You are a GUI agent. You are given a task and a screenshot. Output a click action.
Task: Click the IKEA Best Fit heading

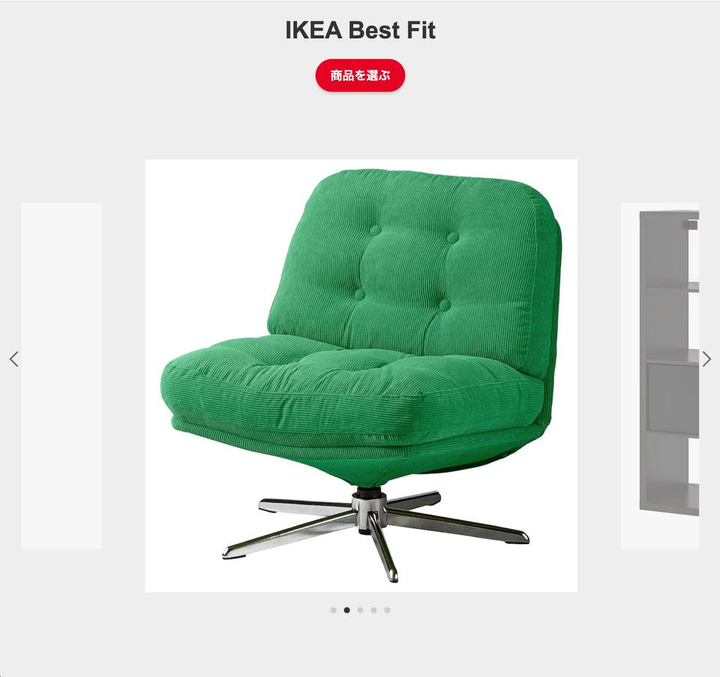tap(360, 30)
